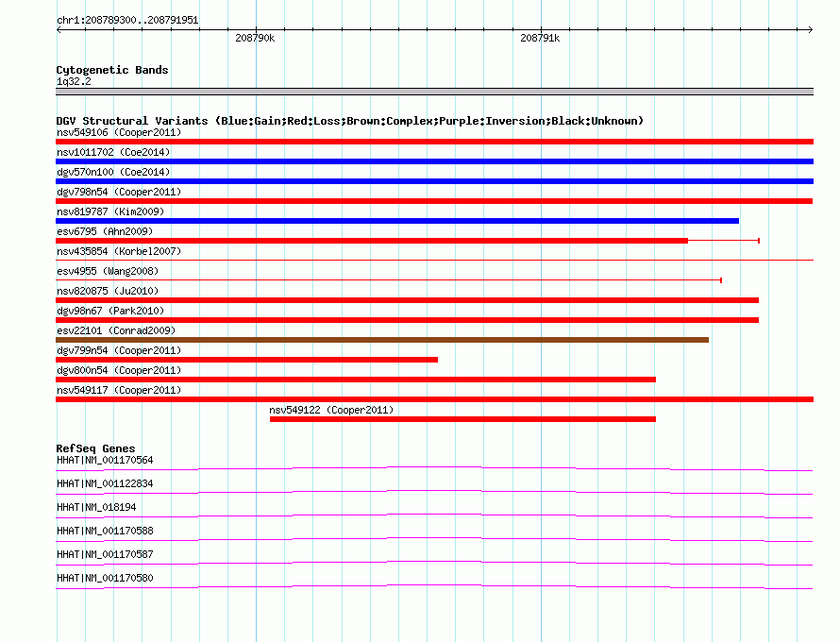Click the HHAT NM_001170564 gene track line
Image resolution: width=840 pixels, height=642 pixels.
tap(434, 469)
